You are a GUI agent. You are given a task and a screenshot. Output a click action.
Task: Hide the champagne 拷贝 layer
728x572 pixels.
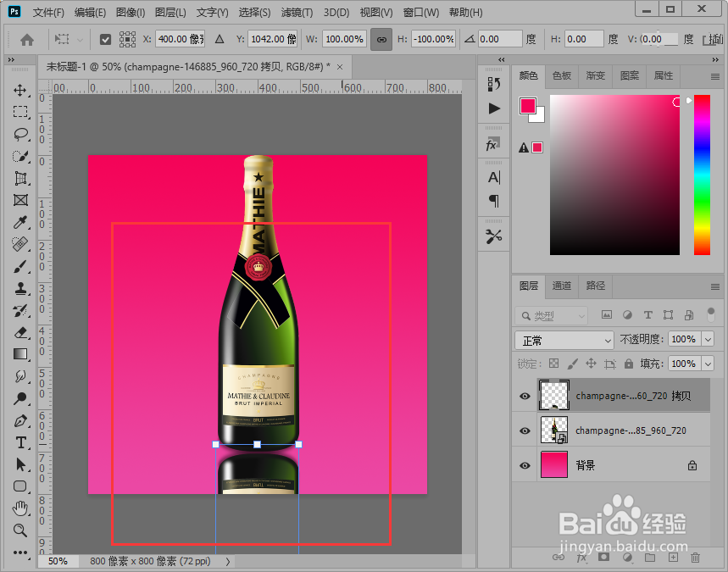525,396
